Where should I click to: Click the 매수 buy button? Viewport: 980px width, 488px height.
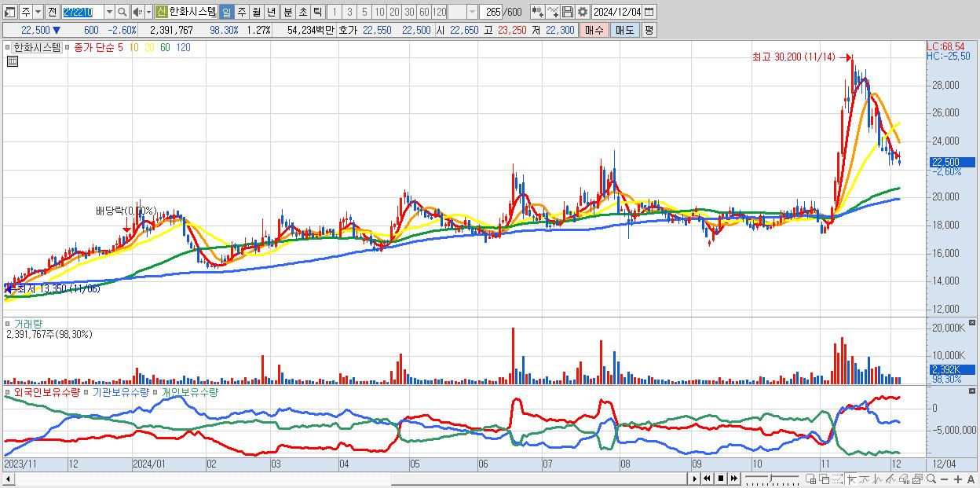594,30
